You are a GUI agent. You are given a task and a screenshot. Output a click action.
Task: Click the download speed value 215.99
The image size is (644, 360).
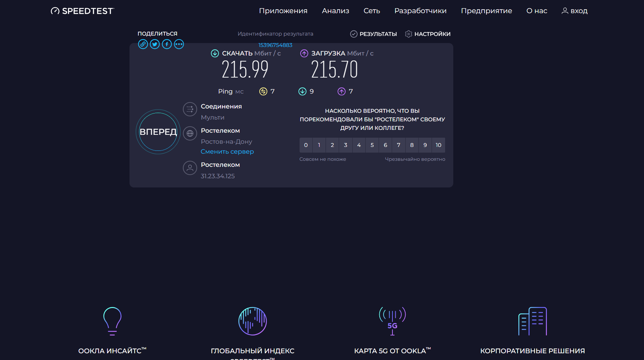(x=245, y=69)
